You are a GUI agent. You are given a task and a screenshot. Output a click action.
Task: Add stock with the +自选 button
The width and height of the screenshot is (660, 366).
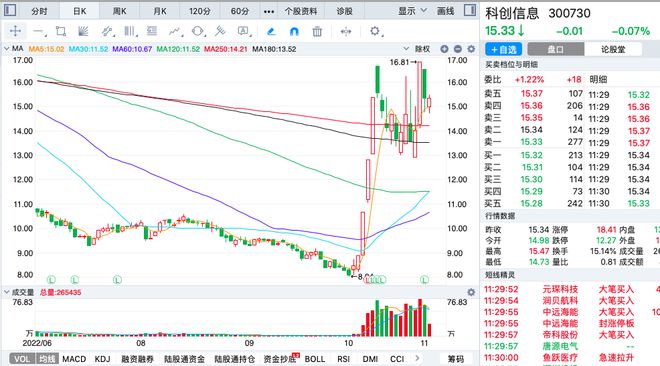[x=503, y=49]
